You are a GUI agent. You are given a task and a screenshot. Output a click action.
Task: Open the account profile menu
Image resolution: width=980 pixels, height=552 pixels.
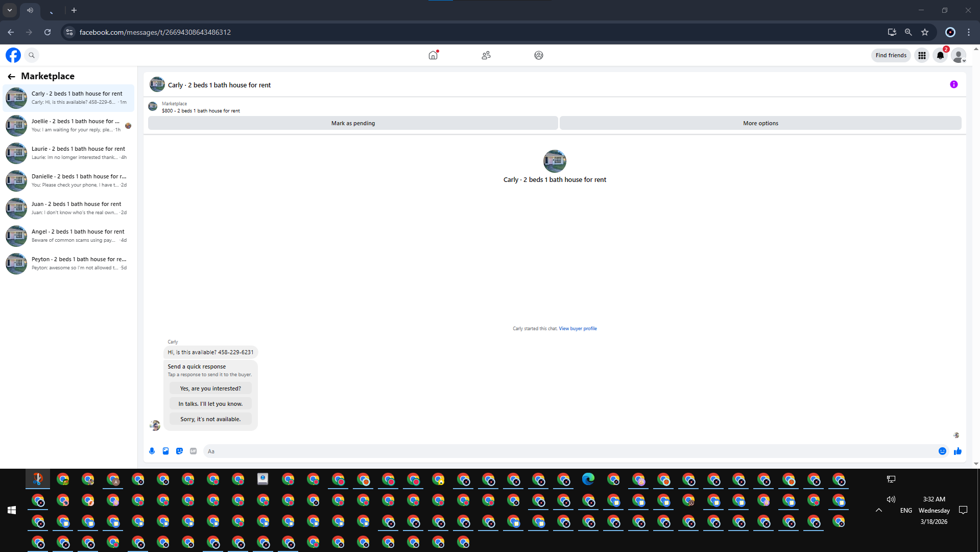tap(959, 55)
